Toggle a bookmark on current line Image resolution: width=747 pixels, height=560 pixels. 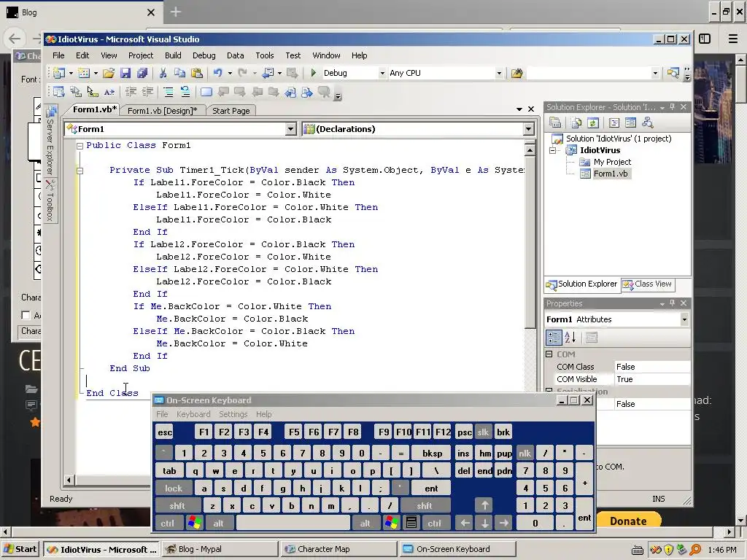point(206,92)
